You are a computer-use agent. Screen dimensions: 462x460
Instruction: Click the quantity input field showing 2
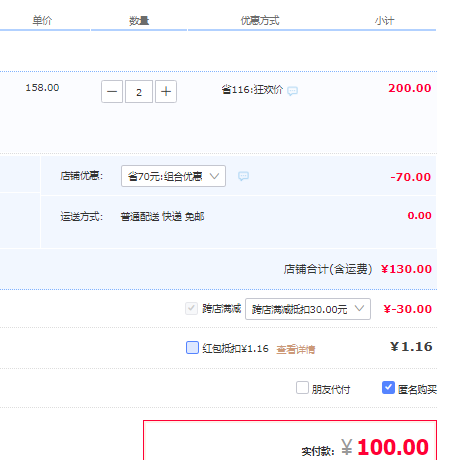coord(139,91)
